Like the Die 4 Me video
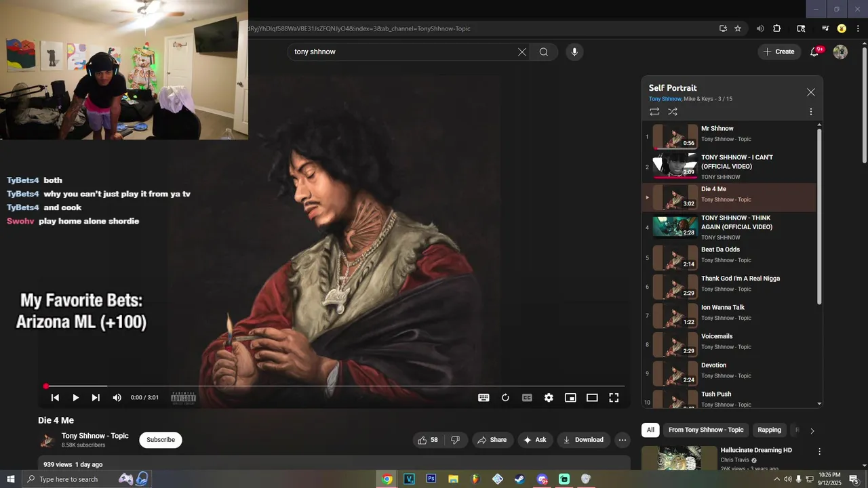 (x=428, y=440)
